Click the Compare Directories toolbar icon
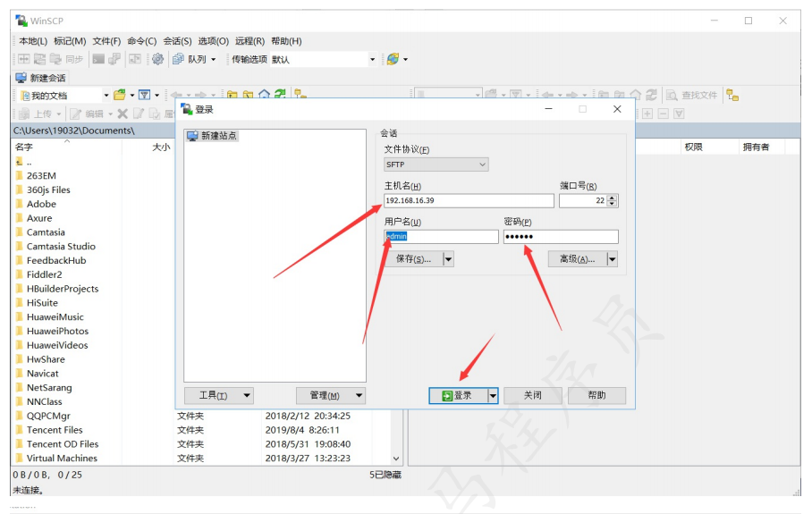812x514 pixels. [24, 59]
